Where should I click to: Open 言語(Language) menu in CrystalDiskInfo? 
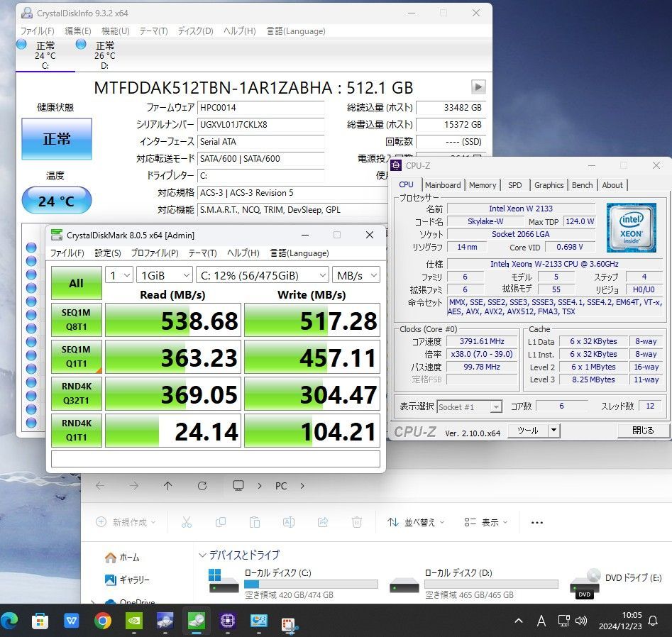point(296,31)
